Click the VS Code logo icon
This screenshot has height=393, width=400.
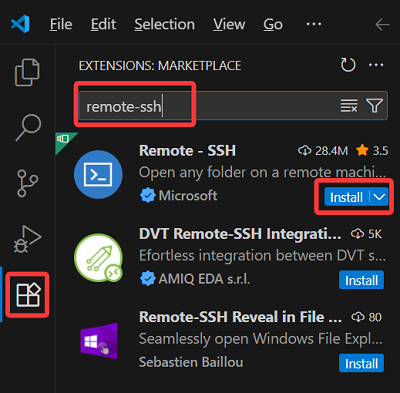pos(20,24)
